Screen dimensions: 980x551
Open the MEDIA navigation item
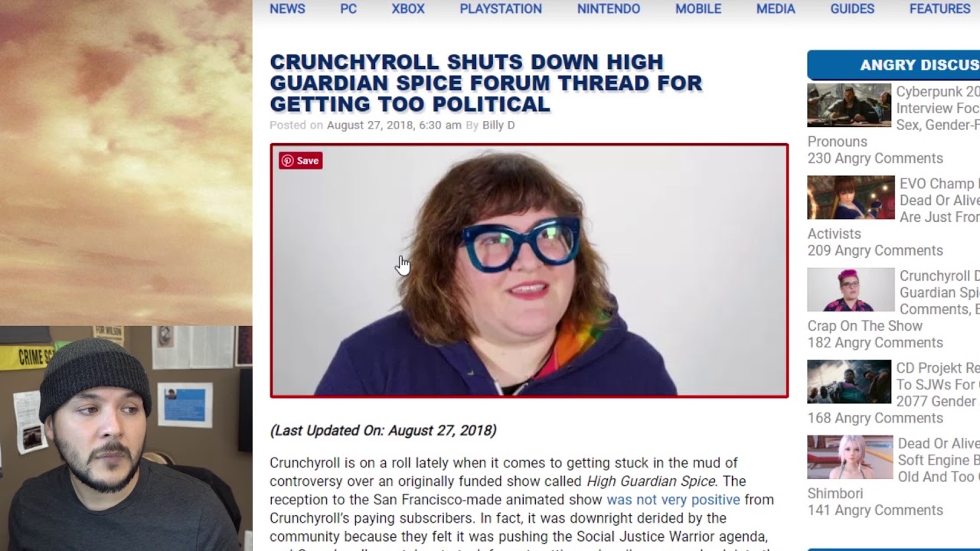pos(776,9)
